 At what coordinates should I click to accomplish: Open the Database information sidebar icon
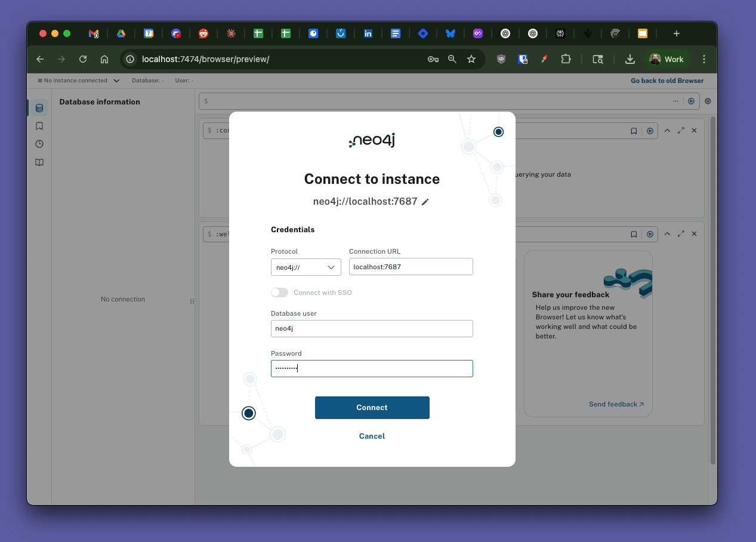click(x=39, y=108)
